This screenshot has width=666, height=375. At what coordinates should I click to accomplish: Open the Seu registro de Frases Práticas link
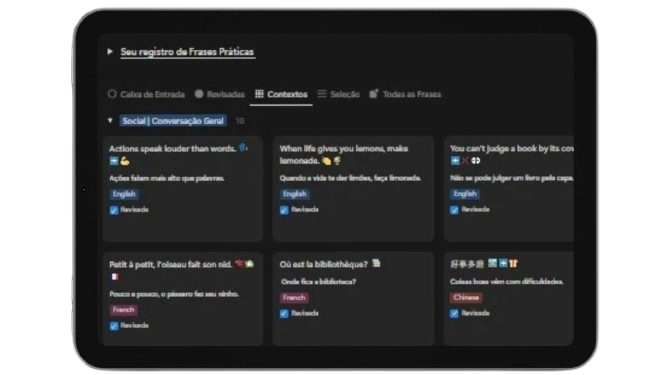[x=187, y=52]
